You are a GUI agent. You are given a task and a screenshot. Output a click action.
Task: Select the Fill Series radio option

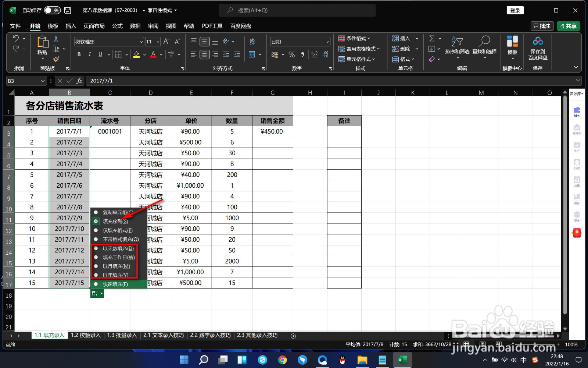pyautogui.click(x=96, y=221)
